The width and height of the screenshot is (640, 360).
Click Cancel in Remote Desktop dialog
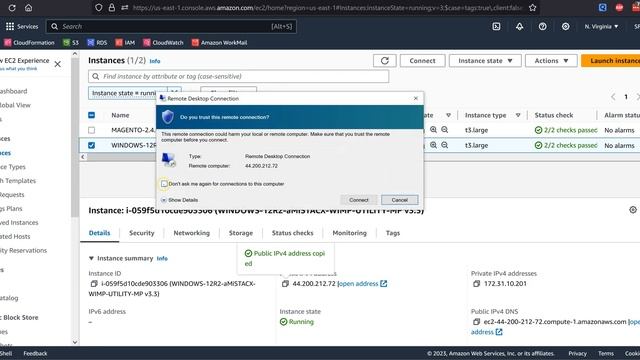[x=400, y=200]
